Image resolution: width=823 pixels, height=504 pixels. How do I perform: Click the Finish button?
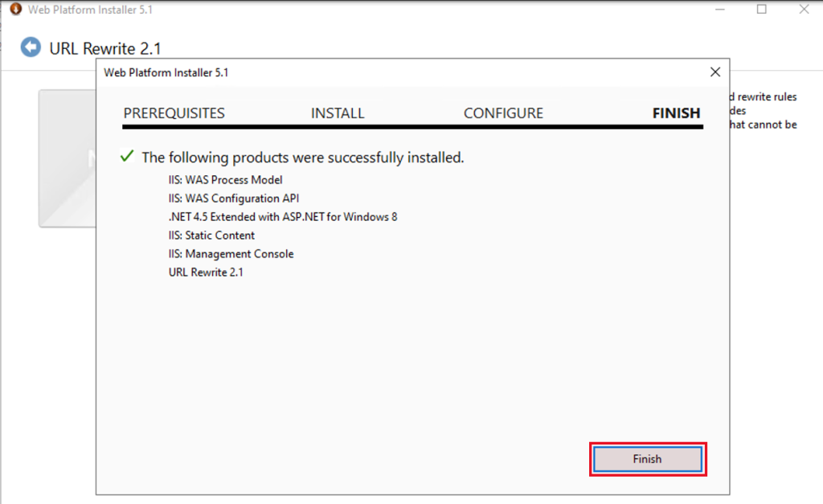[x=648, y=459]
